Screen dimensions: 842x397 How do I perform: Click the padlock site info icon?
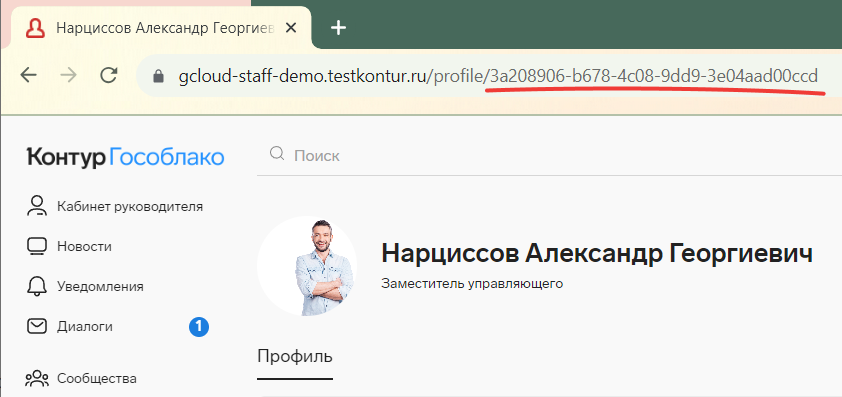coord(158,77)
